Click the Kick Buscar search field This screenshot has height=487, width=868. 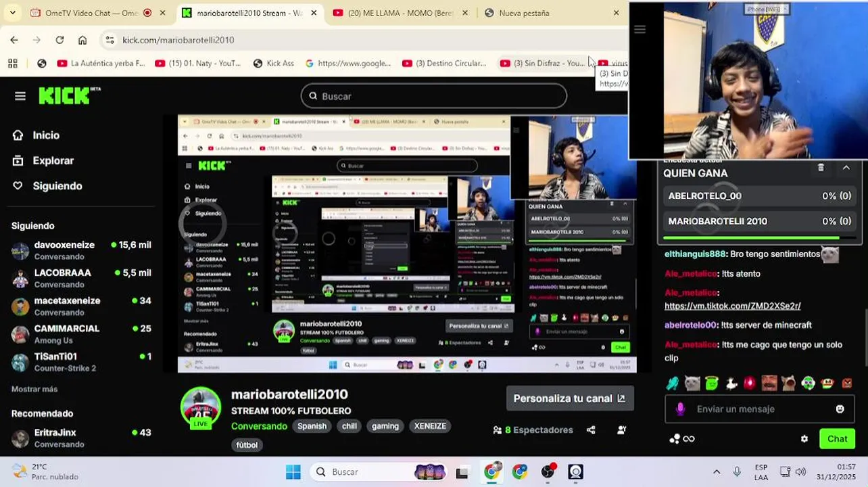point(433,96)
